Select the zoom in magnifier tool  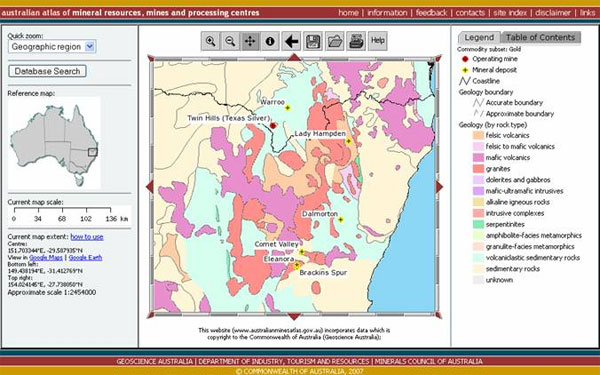210,41
